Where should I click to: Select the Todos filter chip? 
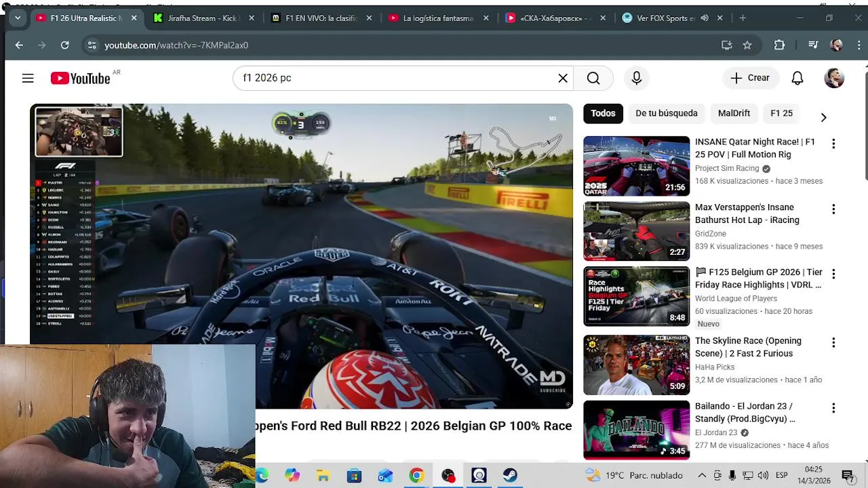(603, 113)
